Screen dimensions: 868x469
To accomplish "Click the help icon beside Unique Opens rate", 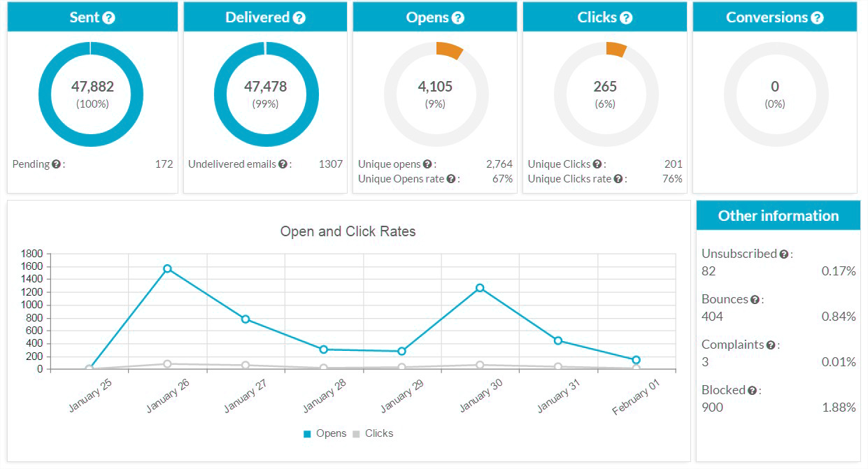I will click(451, 179).
